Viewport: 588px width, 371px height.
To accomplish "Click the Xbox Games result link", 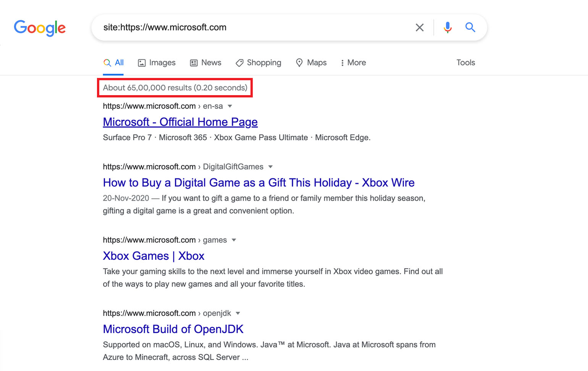I will click(x=153, y=256).
